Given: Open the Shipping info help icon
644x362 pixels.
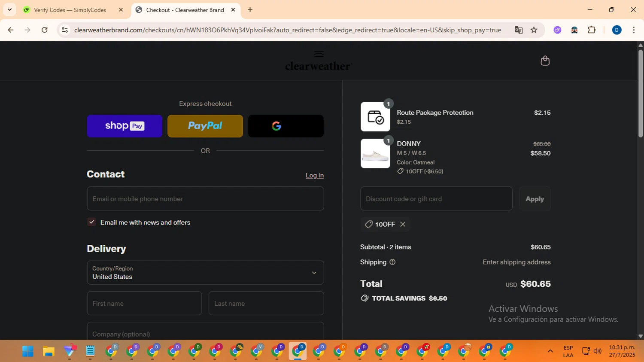Looking at the screenshot, I should pyautogui.click(x=392, y=262).
